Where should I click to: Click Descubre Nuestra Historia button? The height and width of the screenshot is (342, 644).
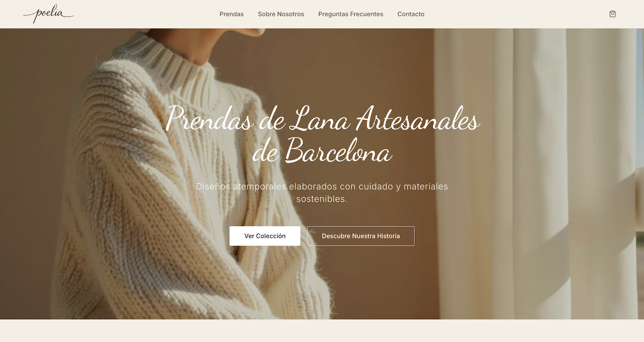(361, 236)
